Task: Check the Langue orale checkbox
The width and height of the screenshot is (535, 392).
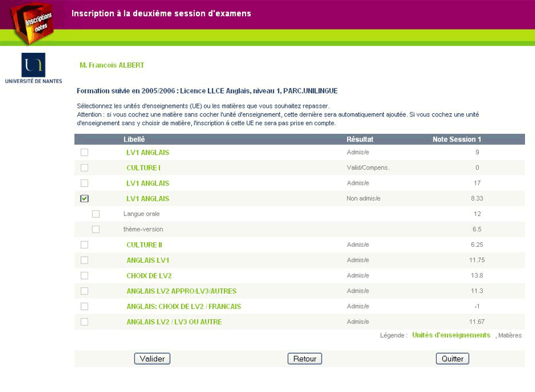Action: coord(96,214)
